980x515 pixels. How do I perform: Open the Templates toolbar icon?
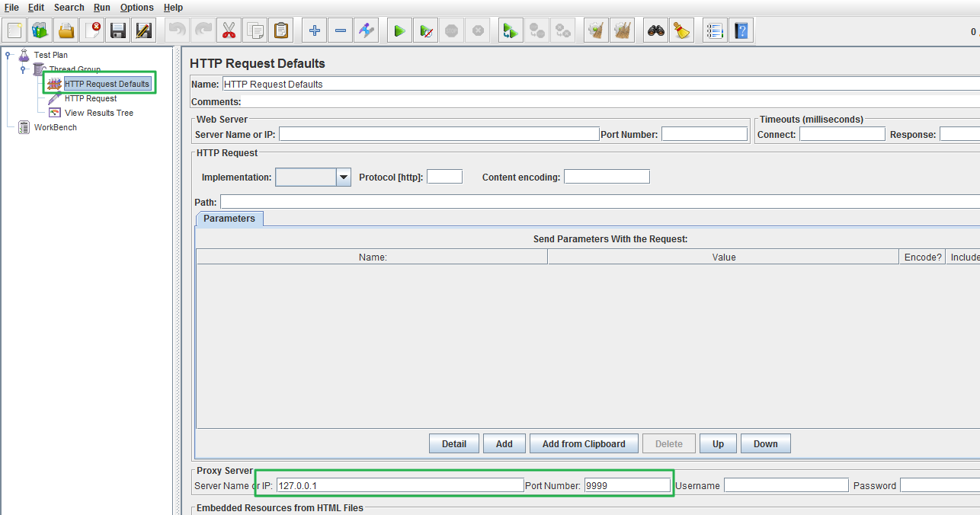click(x=40, y=31)
